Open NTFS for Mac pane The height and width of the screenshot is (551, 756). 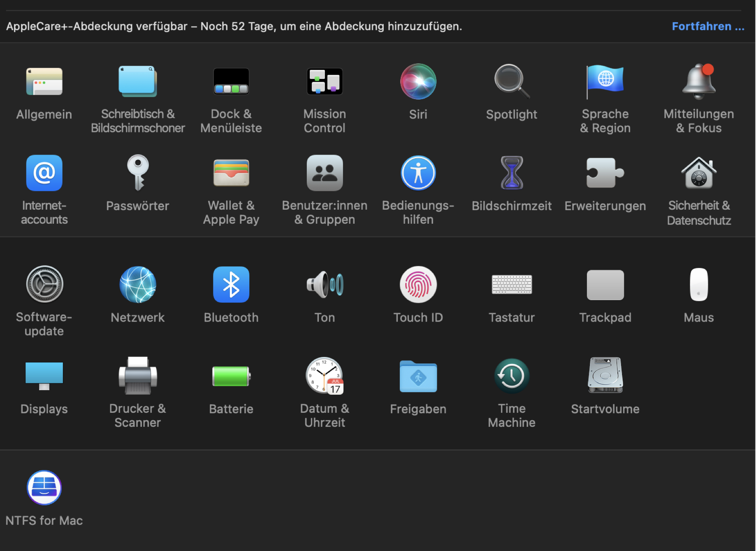[44, 488]
